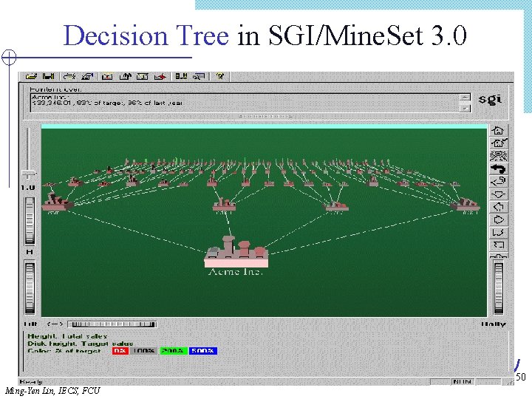Click the 'Height: Total sales' legend text
This screenshot has height=399, width=532.
[x=67, y=336]
